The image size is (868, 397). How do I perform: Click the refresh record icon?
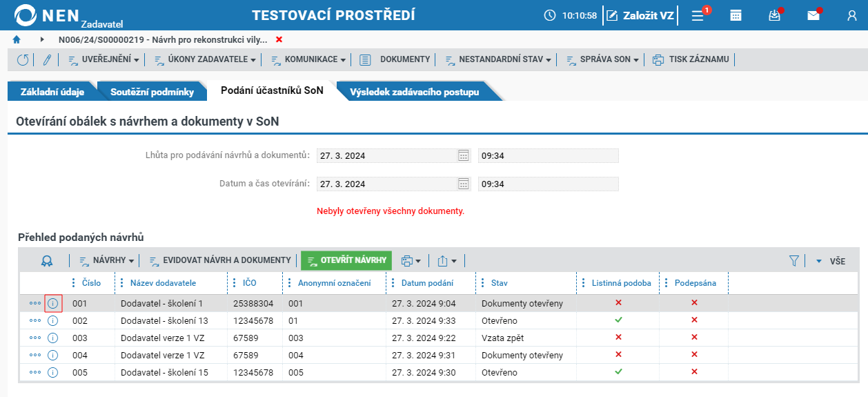coord(23,59)
